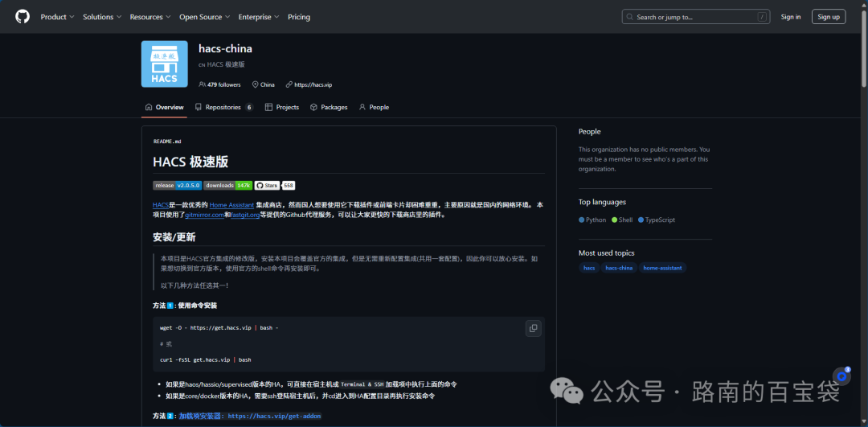Viewport: 868px width, 427px height.
Task: Open the HACS link in README paragraph
Action: click(x=161, y=205)
